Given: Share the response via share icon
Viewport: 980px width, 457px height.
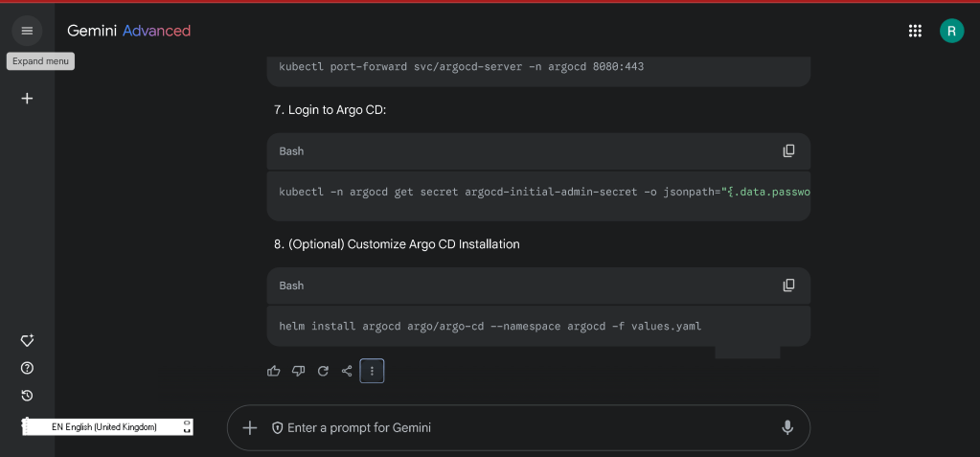Looking at the screenshot, I should tap(347, 371).
